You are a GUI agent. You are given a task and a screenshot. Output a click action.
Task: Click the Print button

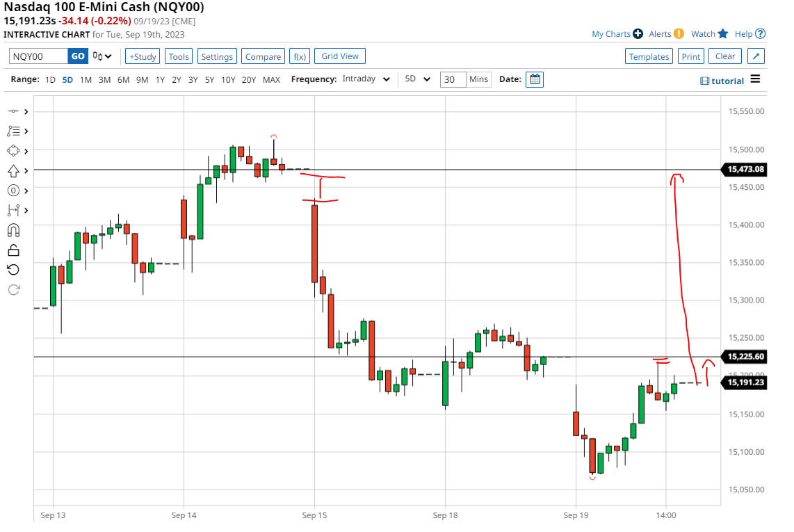pos(690,56)
